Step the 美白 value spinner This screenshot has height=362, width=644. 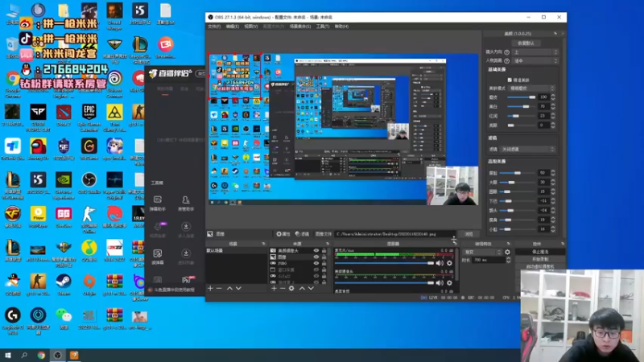(x=553, y=107)
